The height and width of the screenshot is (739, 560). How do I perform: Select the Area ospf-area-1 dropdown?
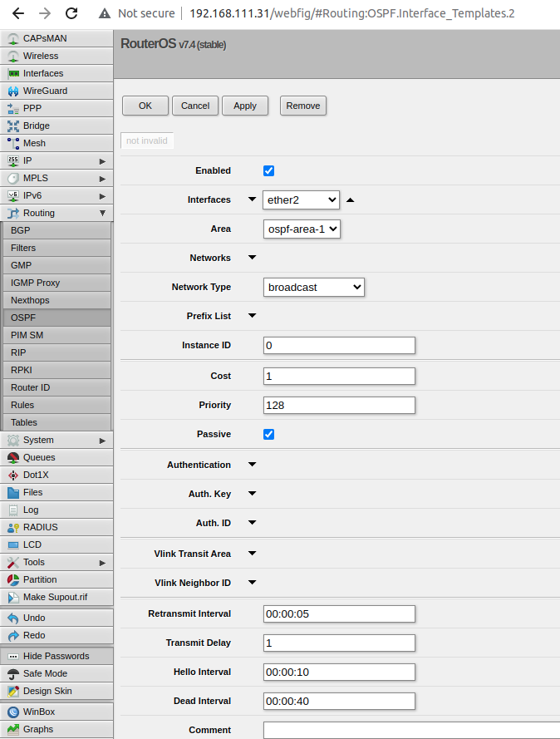(x=302, y=229)
